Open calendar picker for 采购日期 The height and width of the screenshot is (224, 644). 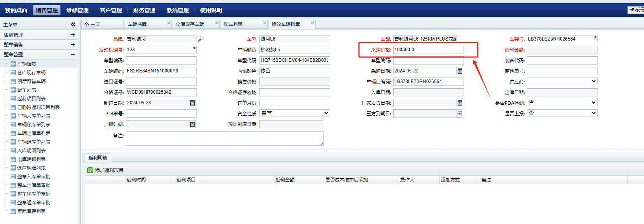(460, 71)
